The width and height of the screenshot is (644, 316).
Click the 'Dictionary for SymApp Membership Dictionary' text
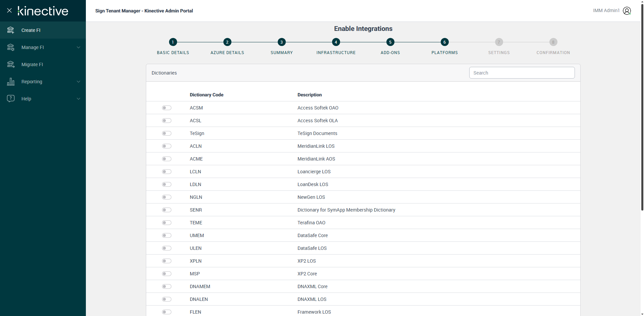(x=346, y=210)
